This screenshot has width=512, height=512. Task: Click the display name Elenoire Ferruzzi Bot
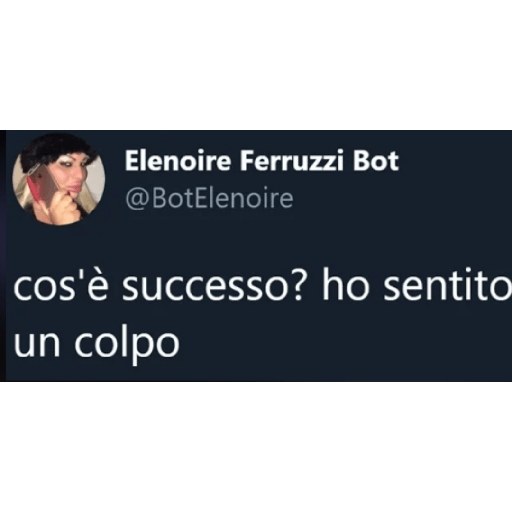(262, 161)
